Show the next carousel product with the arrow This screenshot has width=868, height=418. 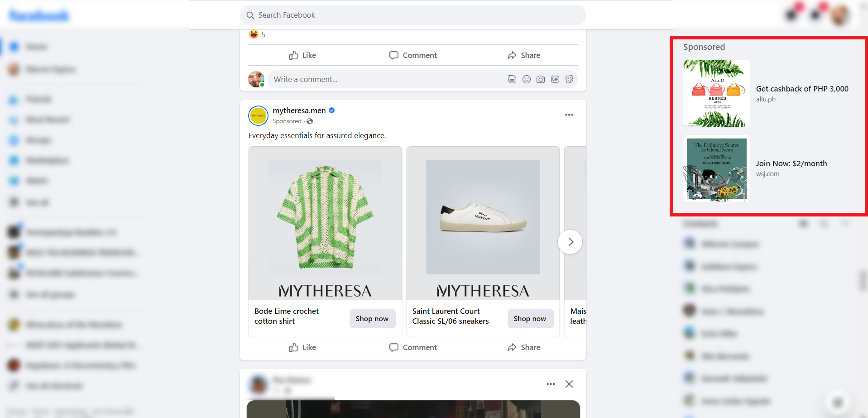pos(570,241)
